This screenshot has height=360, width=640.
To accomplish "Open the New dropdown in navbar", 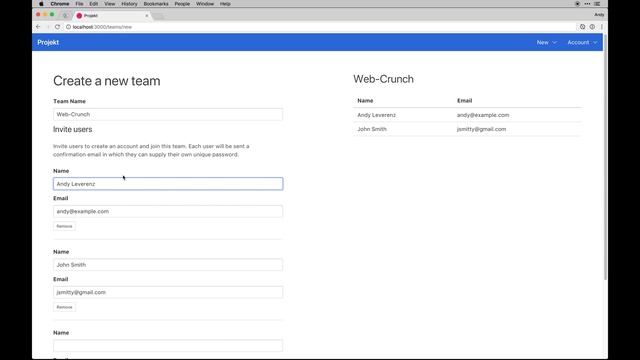I will tap(547, 42).
